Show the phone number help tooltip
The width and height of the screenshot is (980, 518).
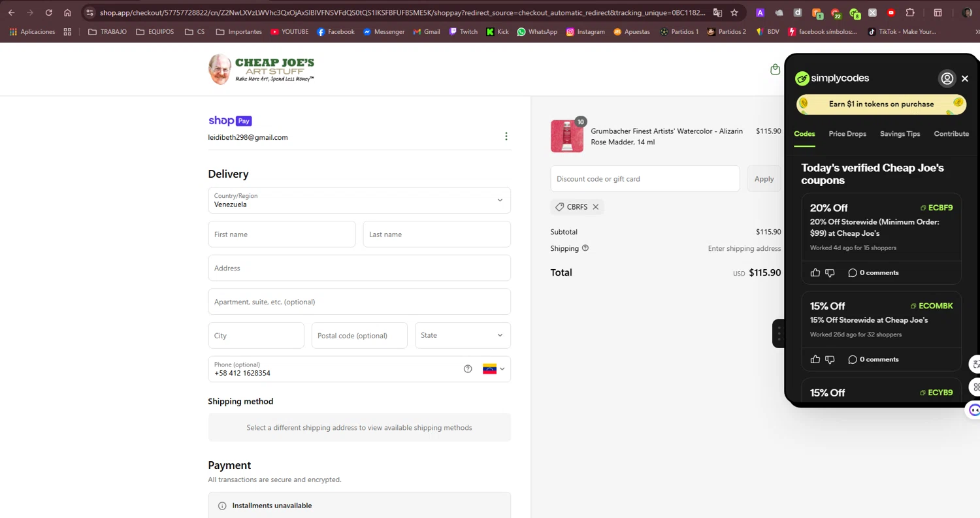click(468, 368)
